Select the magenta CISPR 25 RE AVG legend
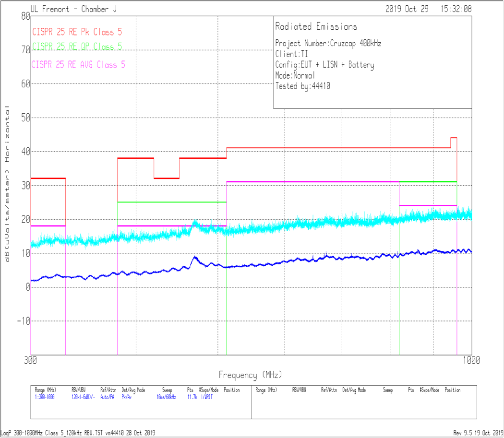The height and width of the screenshot is (438, 504). (x=78, y=65)
